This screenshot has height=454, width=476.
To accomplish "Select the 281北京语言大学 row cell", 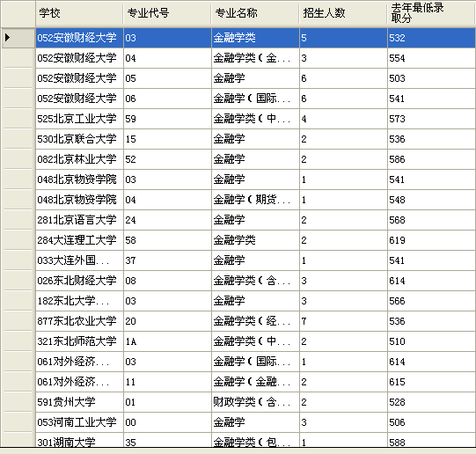I will [x=79, y=220].
